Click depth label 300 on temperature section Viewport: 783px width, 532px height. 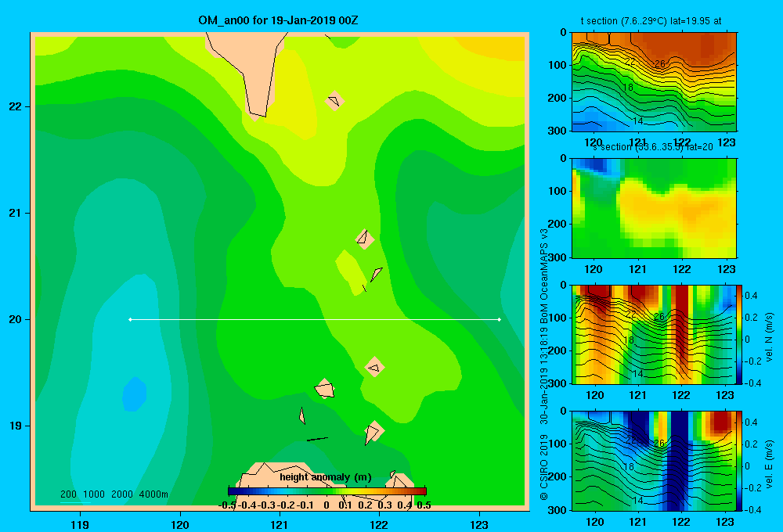point(557,131)
